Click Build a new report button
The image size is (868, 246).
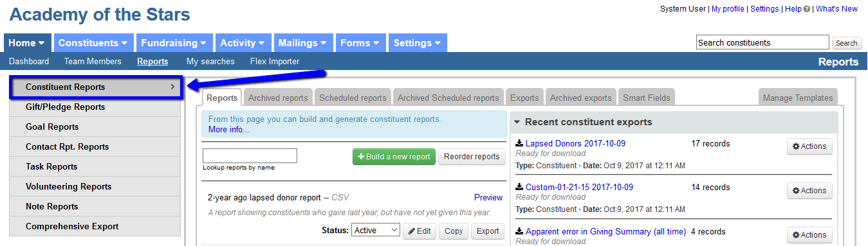click(x=394, y=157)
